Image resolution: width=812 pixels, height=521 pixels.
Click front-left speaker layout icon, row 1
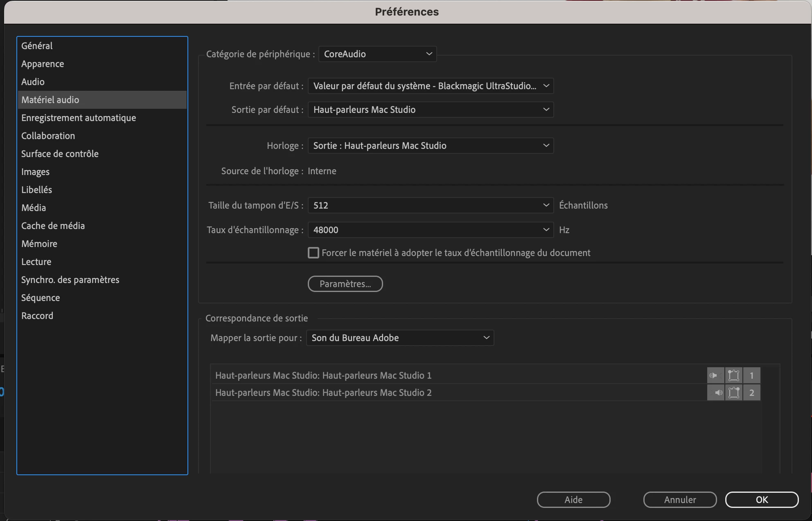[x=733, y=375]
